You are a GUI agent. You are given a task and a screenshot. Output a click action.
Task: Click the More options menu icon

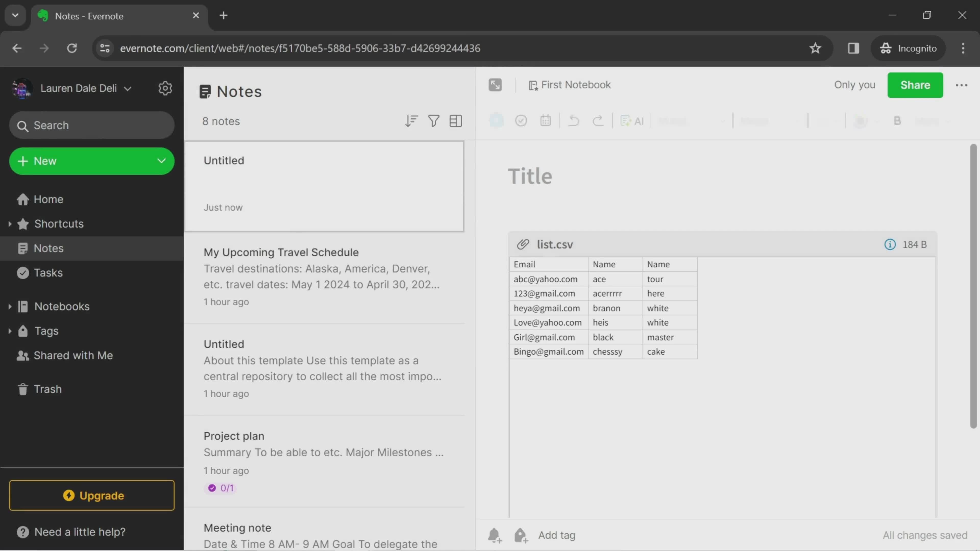pos(961,85)
